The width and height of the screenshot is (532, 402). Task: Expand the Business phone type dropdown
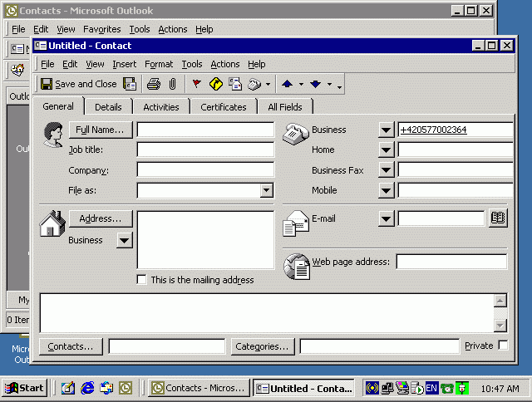[386, 130]
